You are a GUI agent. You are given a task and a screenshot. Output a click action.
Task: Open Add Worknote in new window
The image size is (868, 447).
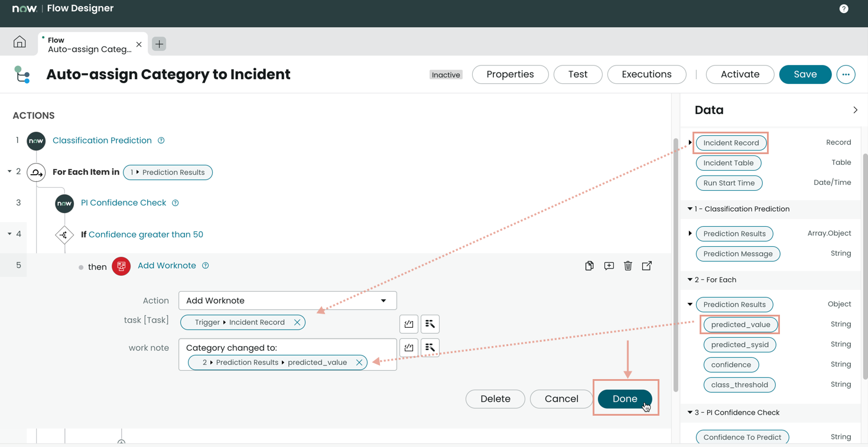[x=647, y=266]
